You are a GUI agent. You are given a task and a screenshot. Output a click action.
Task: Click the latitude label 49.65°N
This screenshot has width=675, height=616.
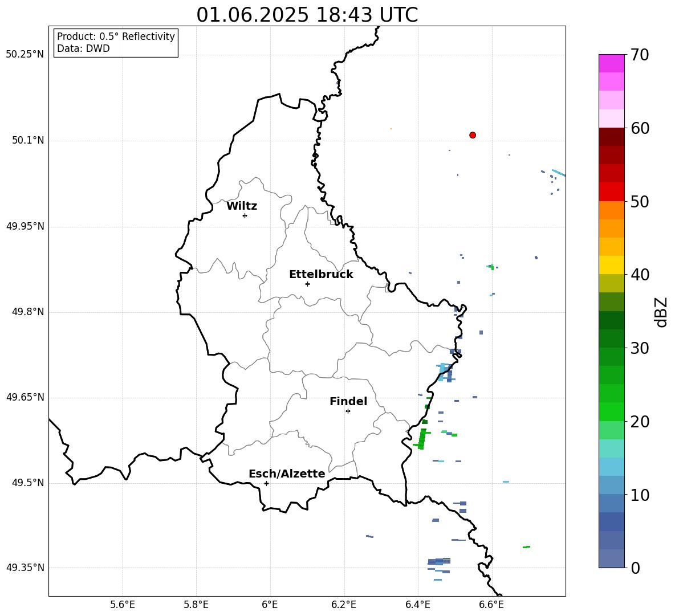(x=25, y=397)
